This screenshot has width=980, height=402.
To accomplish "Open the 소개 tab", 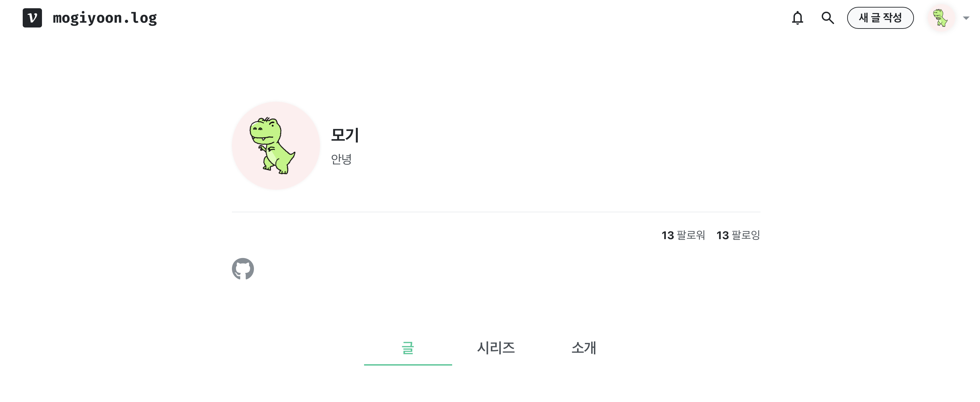I will pos(584,348).
